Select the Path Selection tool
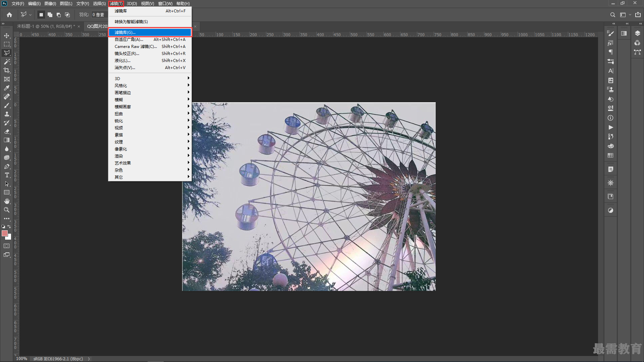644x362 pixels. pyautogui.click(x=7, y=184)
